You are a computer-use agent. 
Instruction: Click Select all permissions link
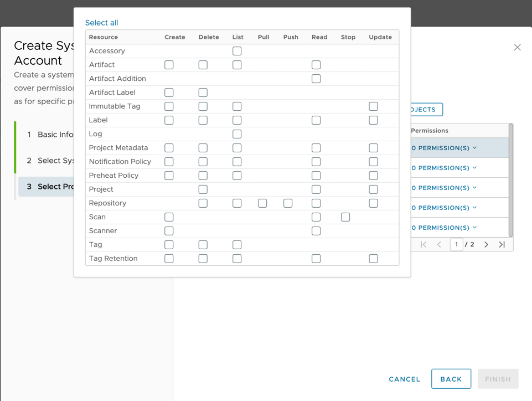coord(101,23)
